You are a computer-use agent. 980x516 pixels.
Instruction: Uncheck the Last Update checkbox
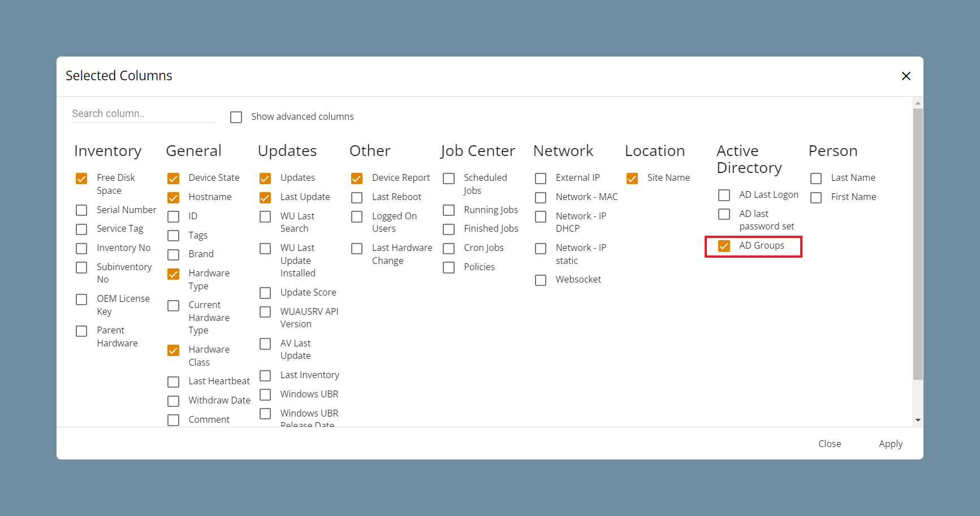(x=265, y=198)
